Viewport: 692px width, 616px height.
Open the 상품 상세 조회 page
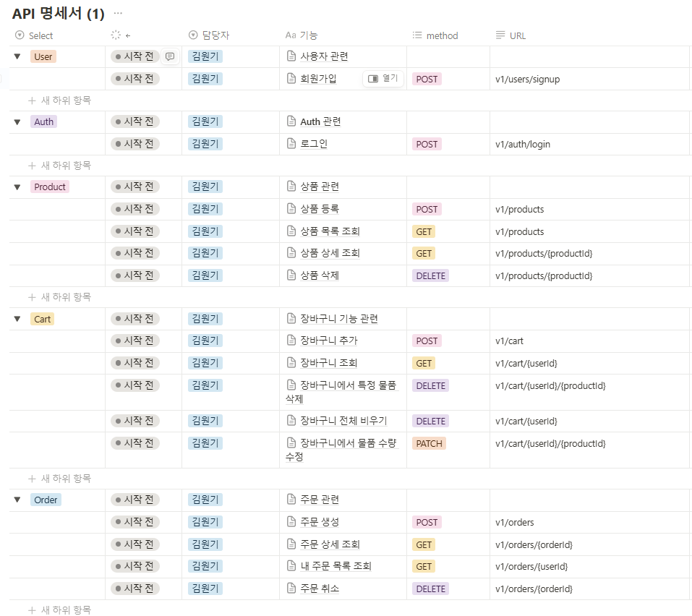pos(330,253)
